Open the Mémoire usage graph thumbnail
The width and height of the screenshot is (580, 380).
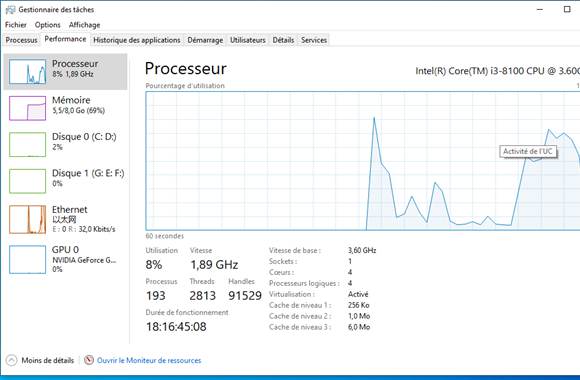click(x=27, y=108)
